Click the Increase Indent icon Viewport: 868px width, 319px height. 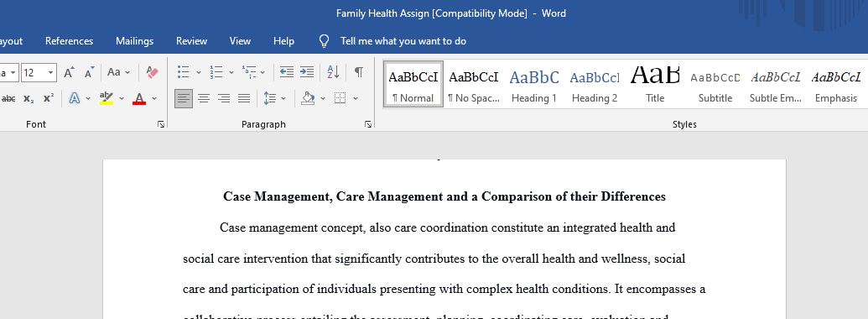(x=307, y=72)
